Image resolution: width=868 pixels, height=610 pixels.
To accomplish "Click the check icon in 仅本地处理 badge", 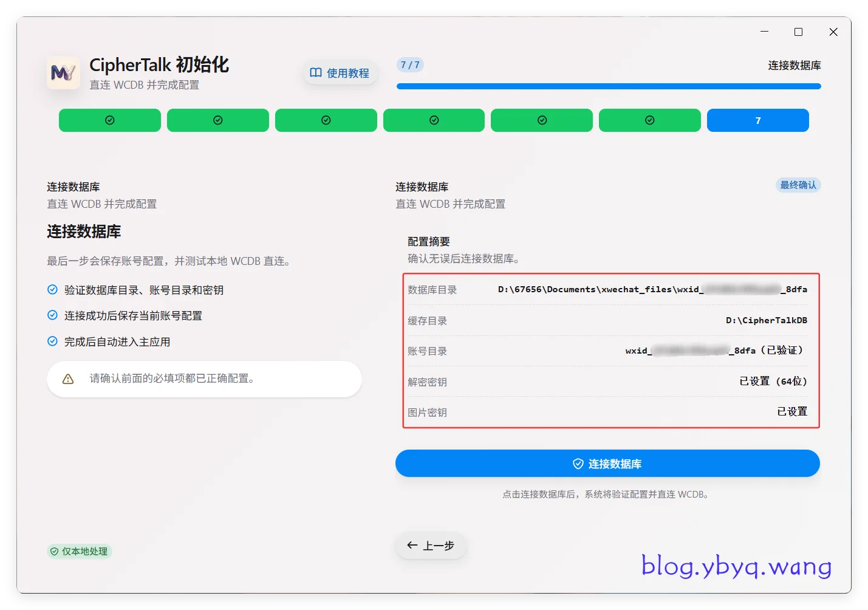I will point(55,551).
